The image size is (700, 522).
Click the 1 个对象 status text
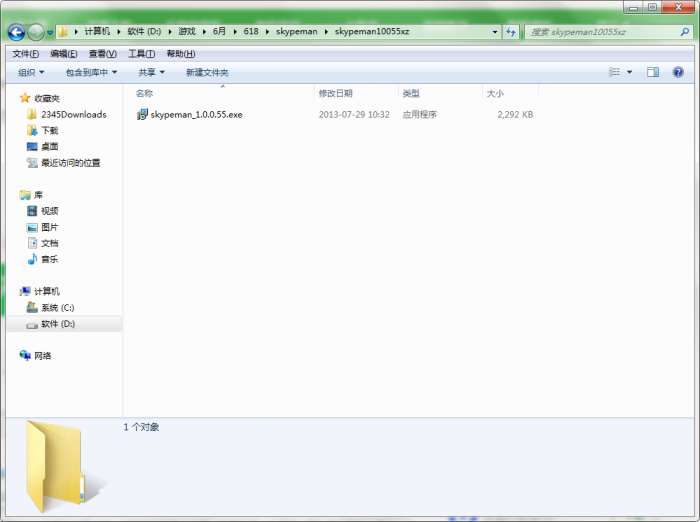click(x=141, y=427)
